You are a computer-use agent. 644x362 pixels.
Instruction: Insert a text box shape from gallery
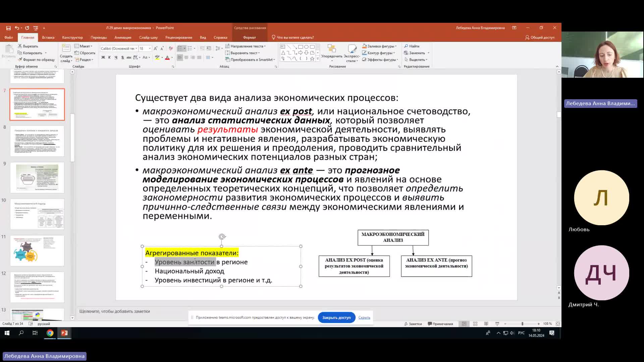[x=283, y=47]
